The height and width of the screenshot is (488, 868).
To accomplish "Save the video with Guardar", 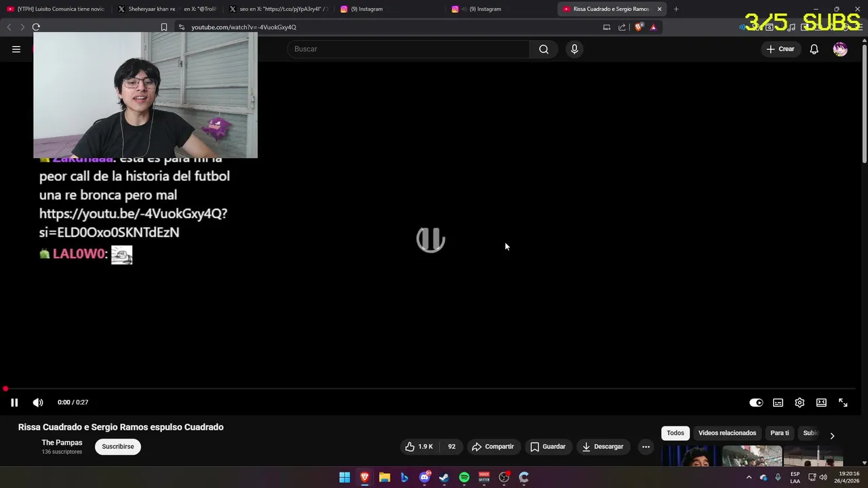I will (x=548, y=447).
